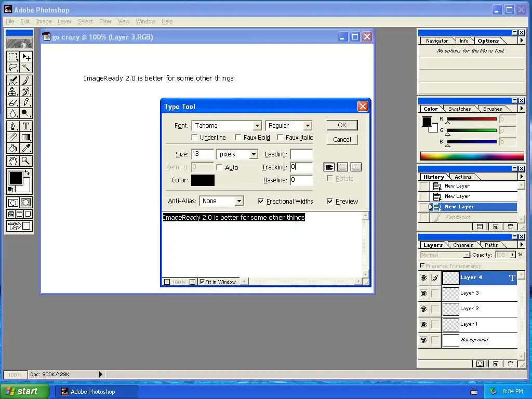Switch to the Swatches tab
Viewport: 532px width, 399px height.
point(459,109)
